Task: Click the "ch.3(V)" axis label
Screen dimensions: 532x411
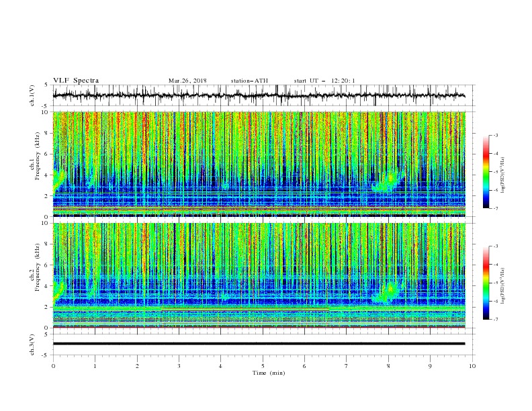Action: tap(32, 345)
